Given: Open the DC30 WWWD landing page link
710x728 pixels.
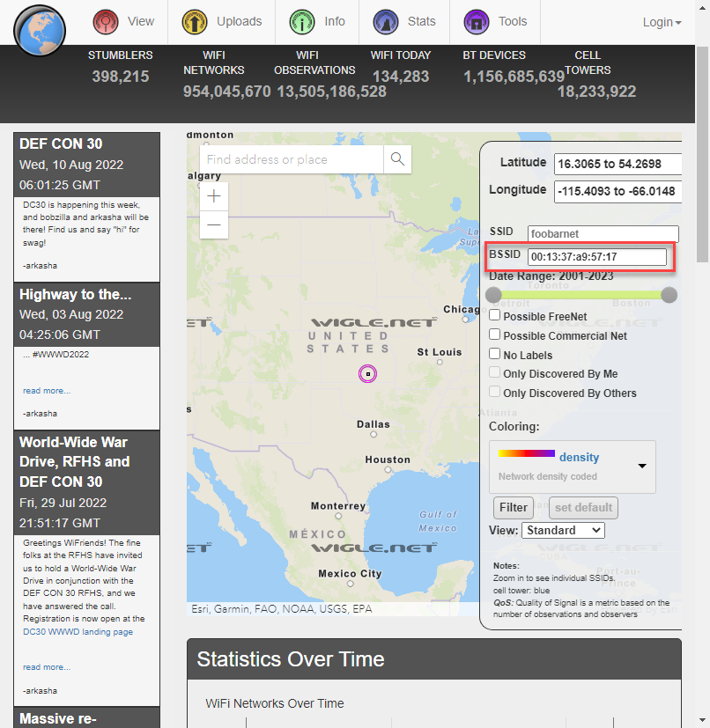Looking at the screenshot, I should 78,632.
